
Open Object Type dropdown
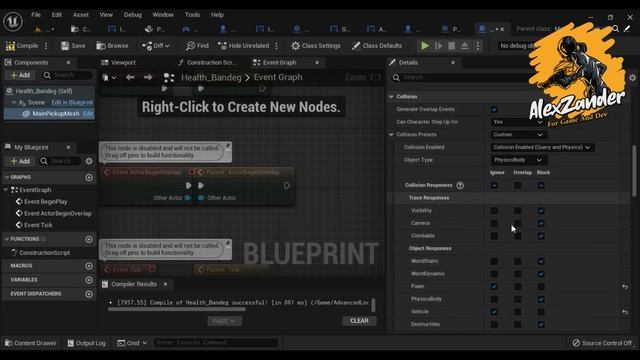pyautogui.click(x=518, y=160)
